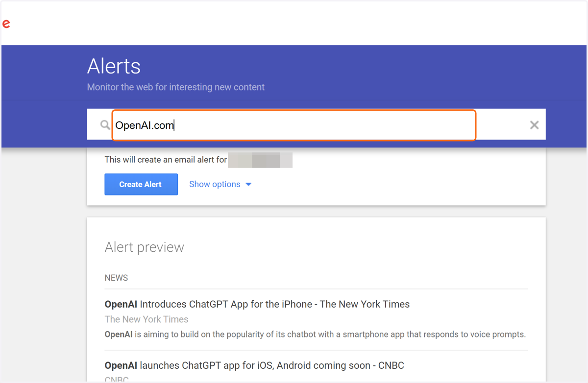
Task: Expand Show options dropdown
Action: pyautogui.click(x=220, y=184)
